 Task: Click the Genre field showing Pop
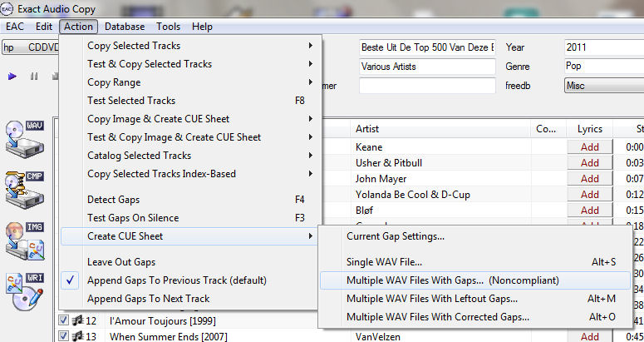[604, 67]
